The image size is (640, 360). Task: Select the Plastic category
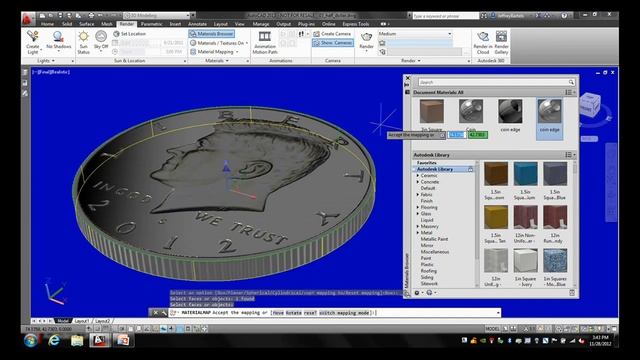click(427, 264)
